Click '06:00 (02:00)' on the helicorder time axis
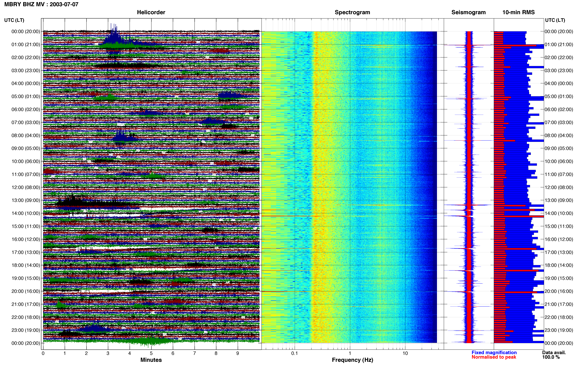The width and height of the screenshot is (588, 368). tap(26, 109)
